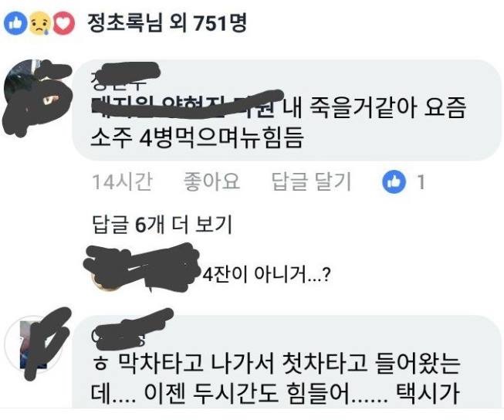Screen dimensions: 504x420
Task: Expand '답글 6개 더 보기' replies
Action: click(x=162, y=224)
